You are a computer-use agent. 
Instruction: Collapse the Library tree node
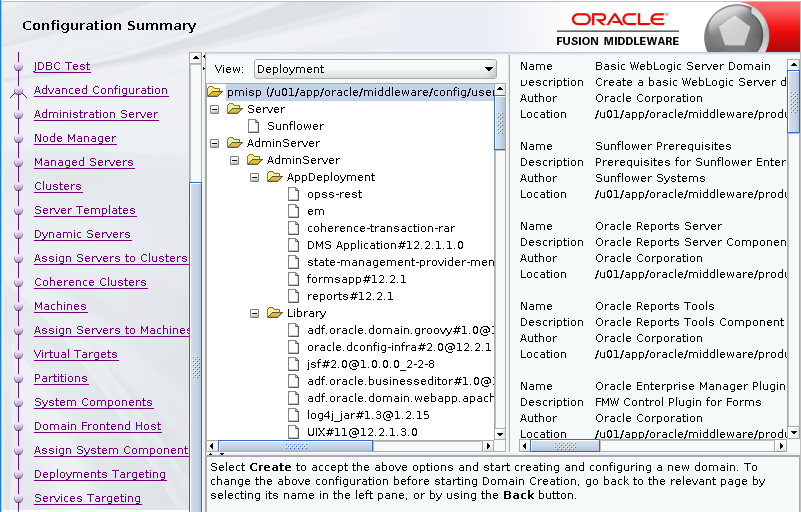pos(255,313)
